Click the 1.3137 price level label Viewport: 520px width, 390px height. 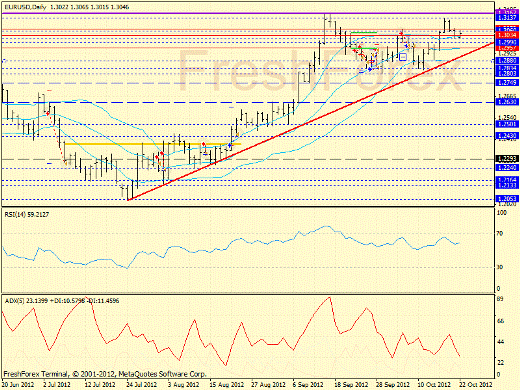point(507,18)
